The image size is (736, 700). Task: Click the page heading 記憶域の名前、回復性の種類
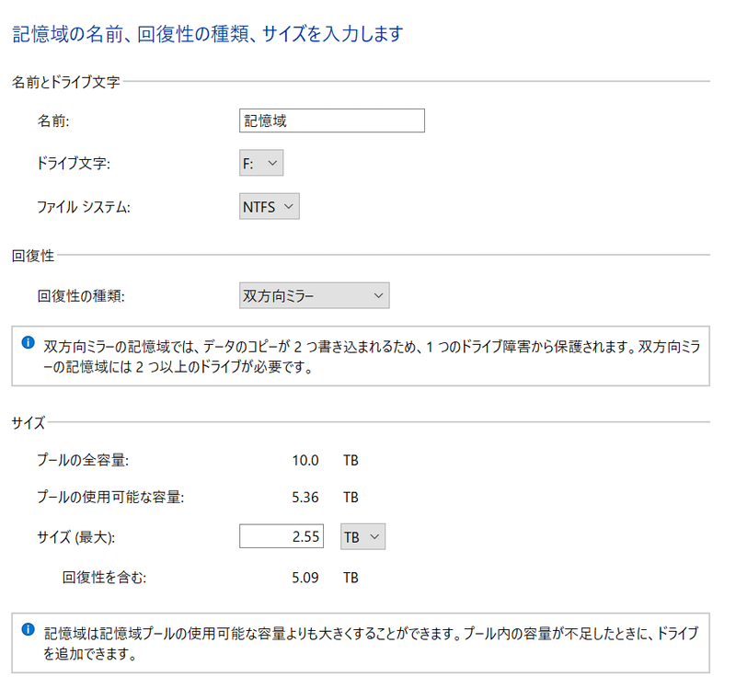click(131, 34)
